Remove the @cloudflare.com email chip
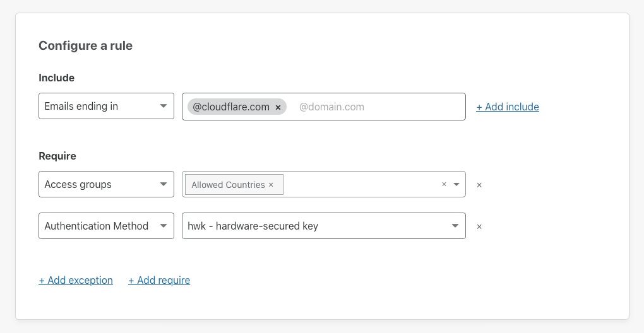644x333 pixels. coord(278,107)
